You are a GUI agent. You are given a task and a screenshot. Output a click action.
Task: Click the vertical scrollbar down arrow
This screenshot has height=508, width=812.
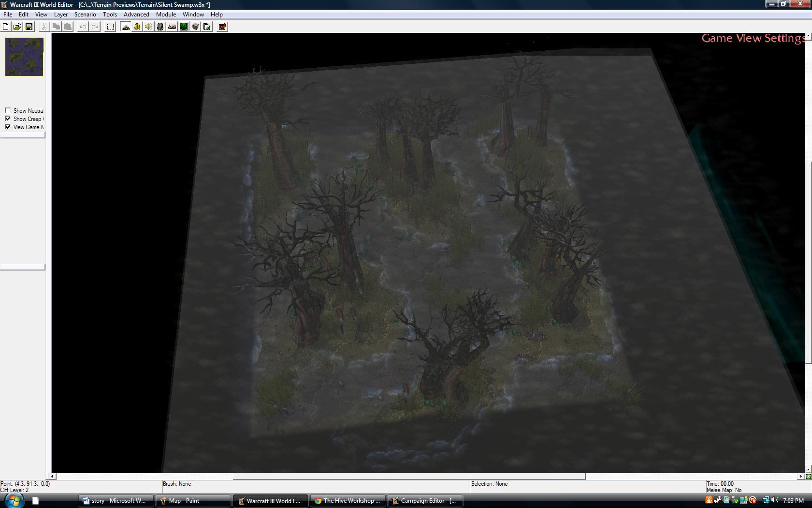(x=808, y=469)
